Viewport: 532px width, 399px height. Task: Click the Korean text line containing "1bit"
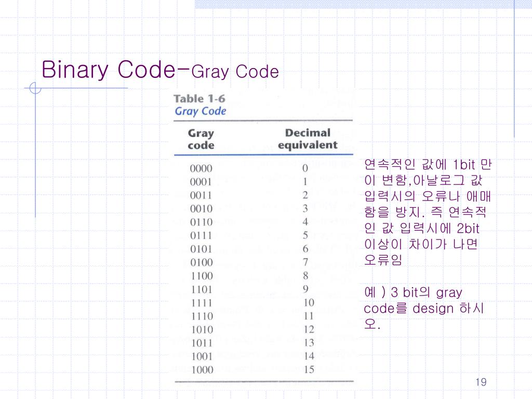[428, 165]
